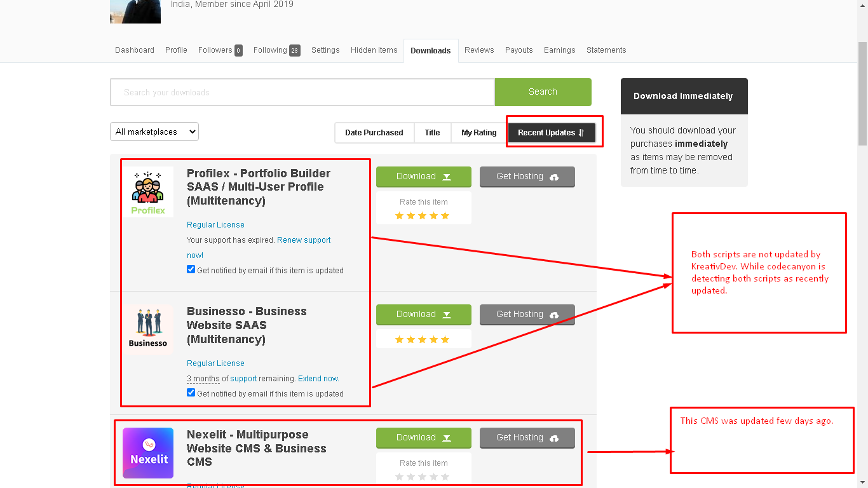868x488 pixels.
Task: Open the Hidden Items tab
Action: pyautogui.click(x=374, y=50)
